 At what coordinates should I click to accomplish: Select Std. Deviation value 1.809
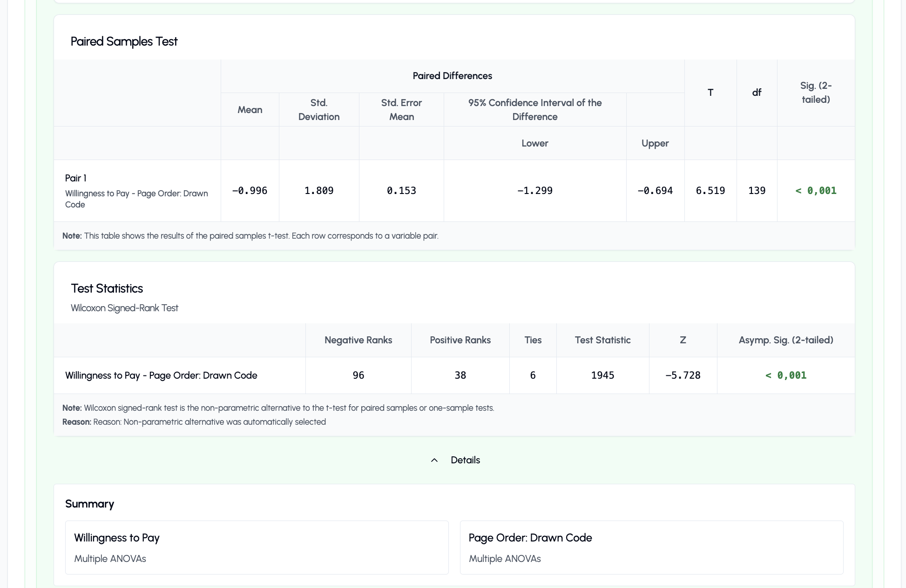pos(319,191)
